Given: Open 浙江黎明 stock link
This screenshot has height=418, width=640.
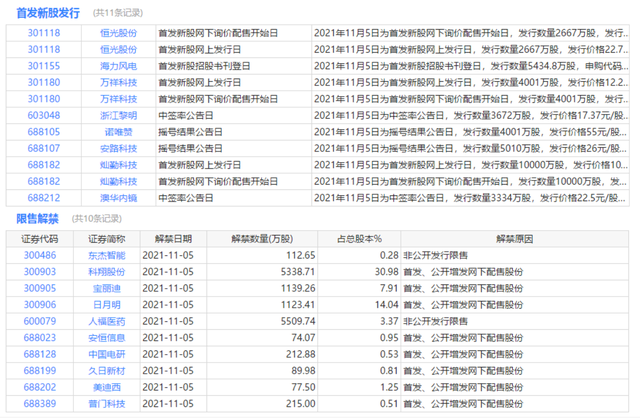Looking at the screenshot, I should [x=118, y=116].
